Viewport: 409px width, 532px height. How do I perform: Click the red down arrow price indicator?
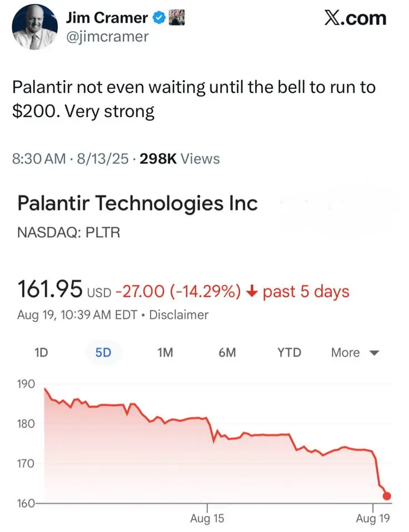click(252, 292)
